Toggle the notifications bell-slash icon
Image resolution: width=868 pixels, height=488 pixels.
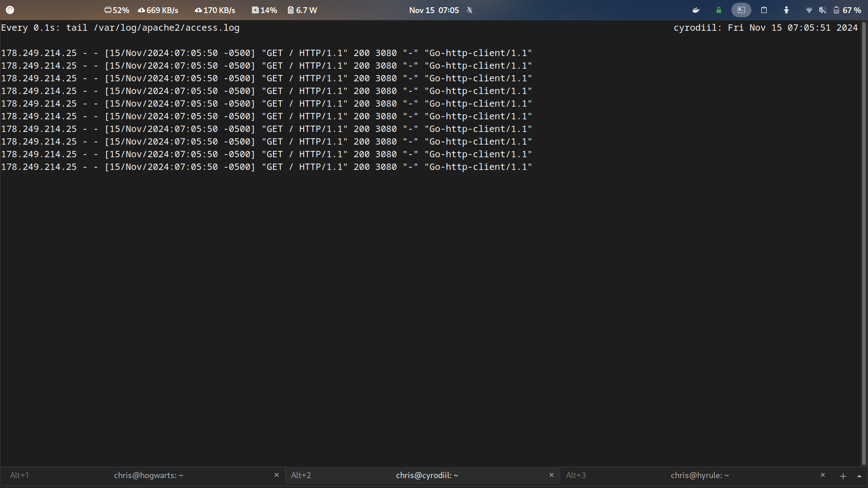tap(470, 10)
